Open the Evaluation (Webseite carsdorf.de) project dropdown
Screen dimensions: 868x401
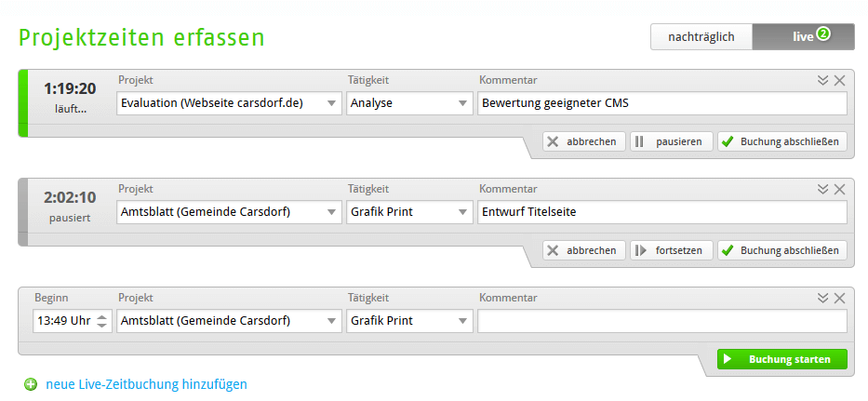coord(229,103)
